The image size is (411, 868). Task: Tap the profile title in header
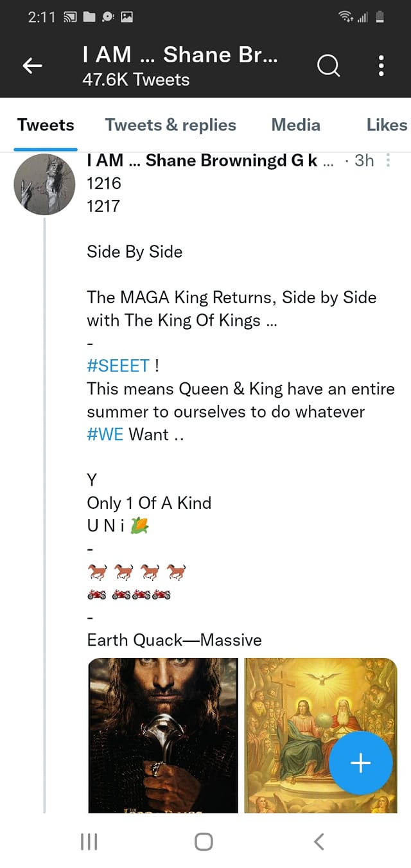click(180, 55)
